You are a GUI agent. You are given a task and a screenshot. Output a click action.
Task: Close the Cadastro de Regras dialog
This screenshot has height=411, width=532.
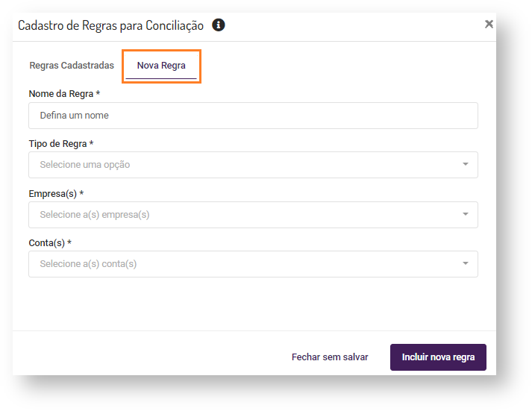pyautogui.click(x=489, y=24)
